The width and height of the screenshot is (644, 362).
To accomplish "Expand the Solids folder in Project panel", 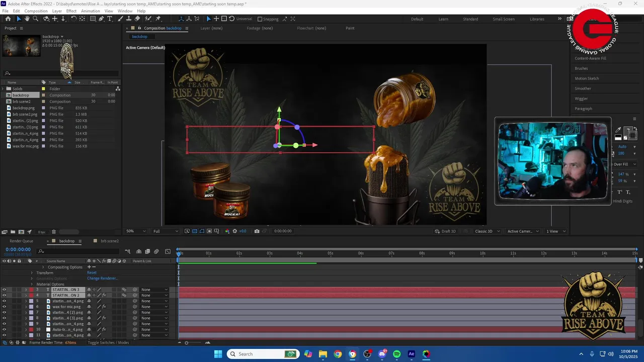I will (x=3, y=89).
